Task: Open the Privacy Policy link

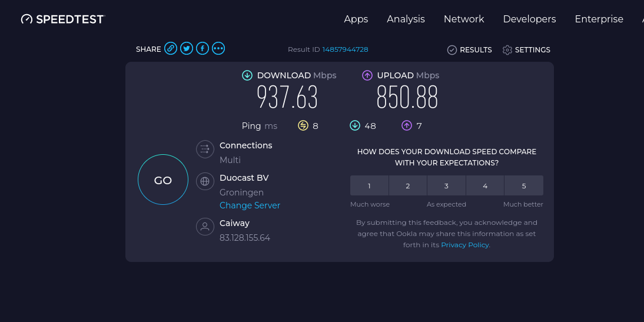Action: [x=465, y=245]
